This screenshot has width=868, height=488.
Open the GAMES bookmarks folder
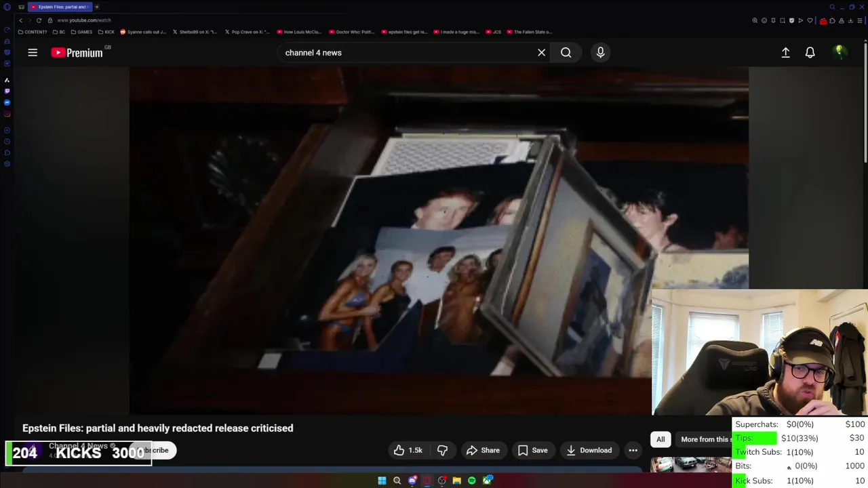[x=81, y=32]
